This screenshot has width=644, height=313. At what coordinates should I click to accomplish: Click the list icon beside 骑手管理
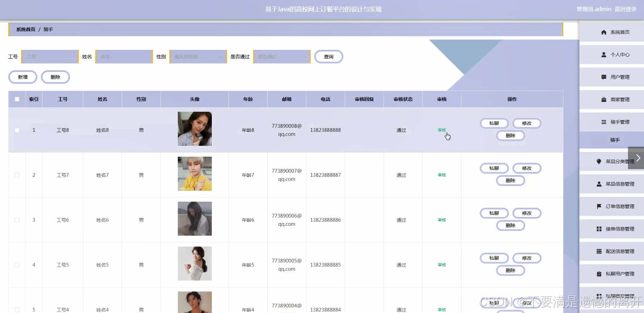coord(603,122)
